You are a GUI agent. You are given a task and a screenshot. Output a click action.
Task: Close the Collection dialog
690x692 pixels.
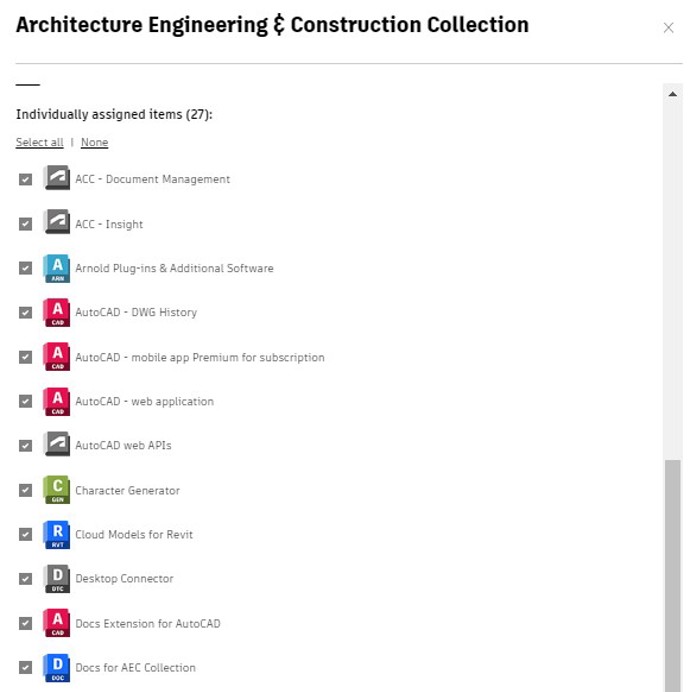[668, 28]
